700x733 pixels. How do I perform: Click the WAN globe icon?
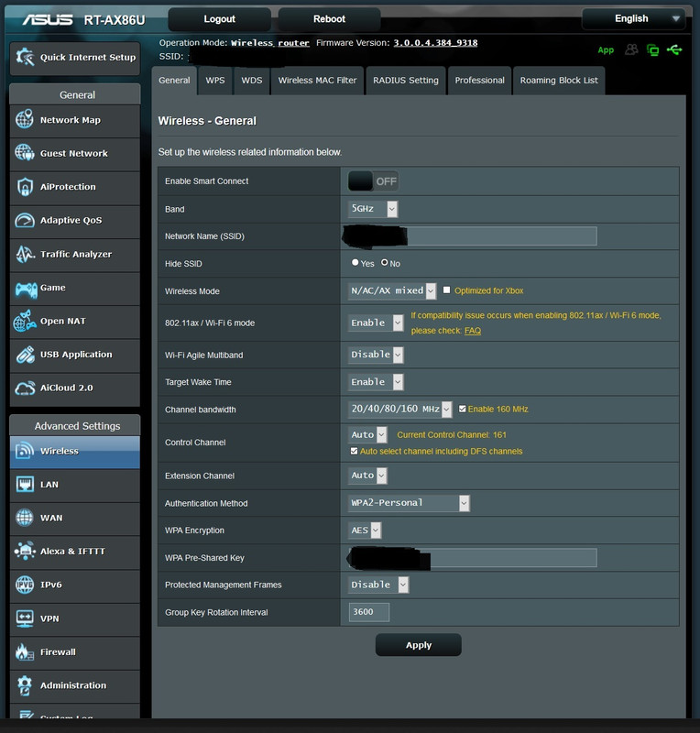(25, 518)
